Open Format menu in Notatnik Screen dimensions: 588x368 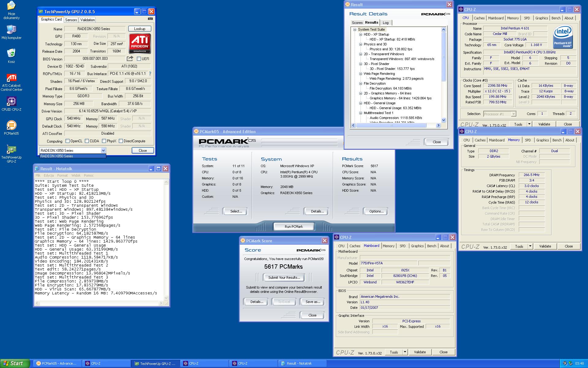(62, 175)
